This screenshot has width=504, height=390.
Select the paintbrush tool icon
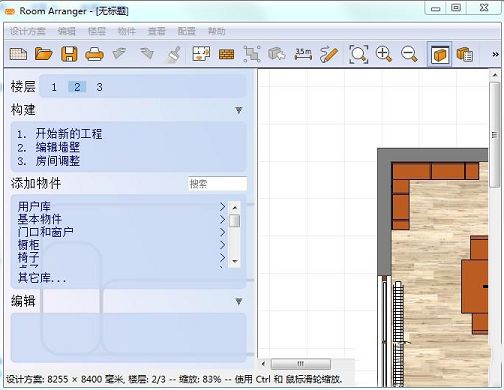(174, 54)
